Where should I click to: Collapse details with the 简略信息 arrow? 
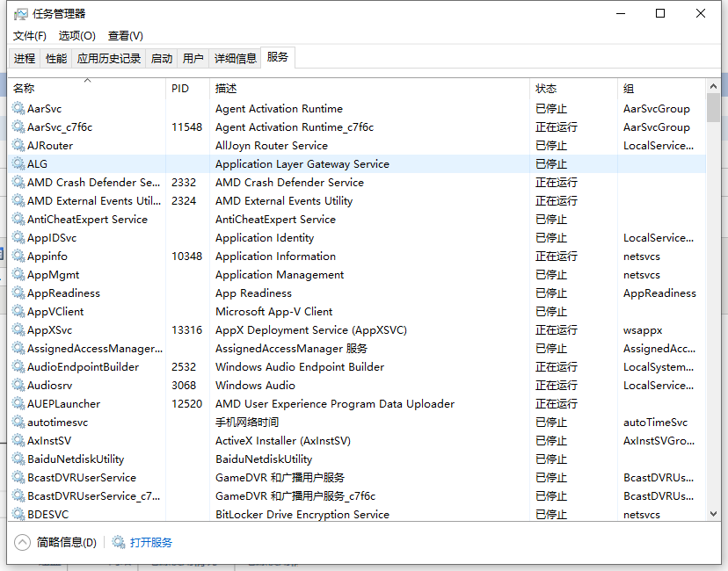[x=22, y=543]
